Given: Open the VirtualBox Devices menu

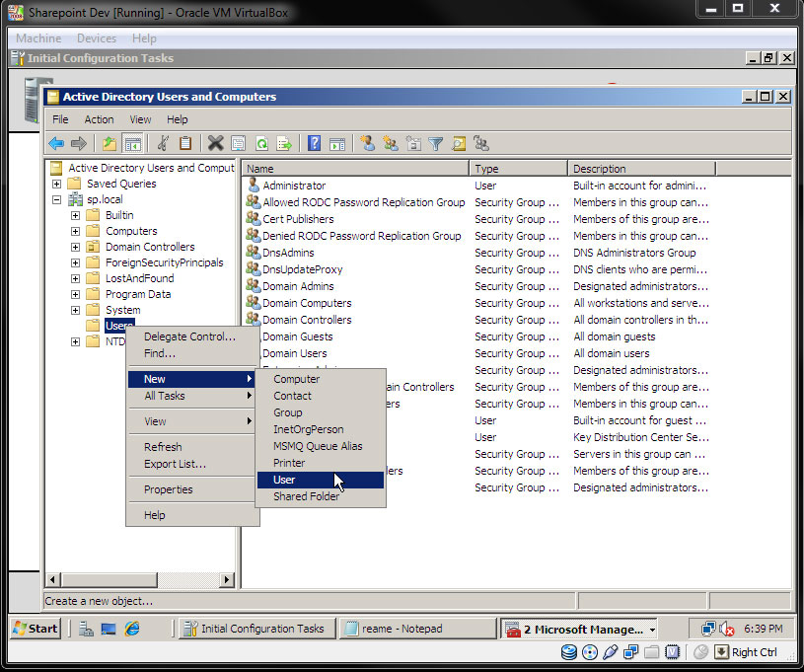Looking at the screenshot, I should tap(97, 38).
